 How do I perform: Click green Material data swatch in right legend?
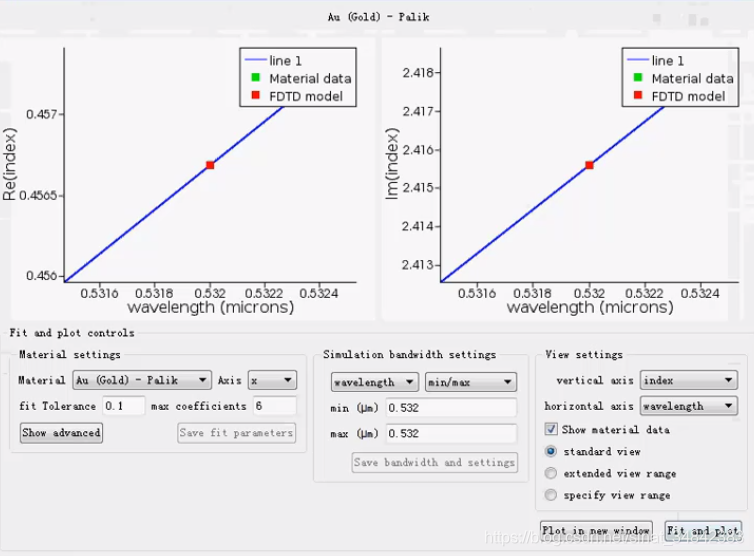[x=638, y=77]
